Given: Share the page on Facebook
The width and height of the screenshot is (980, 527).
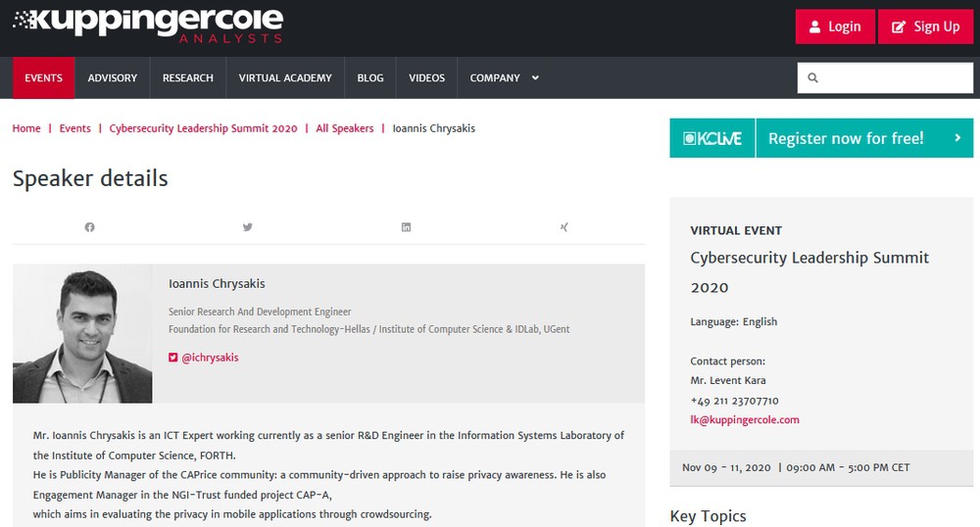Looking at the screenshot, I should click(90, 227).
